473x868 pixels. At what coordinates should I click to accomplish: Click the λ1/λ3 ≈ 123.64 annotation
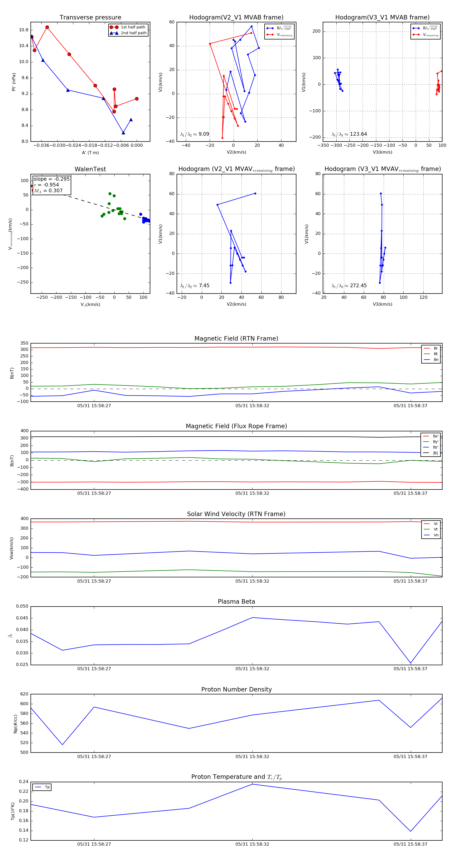(x=349, y=134)
